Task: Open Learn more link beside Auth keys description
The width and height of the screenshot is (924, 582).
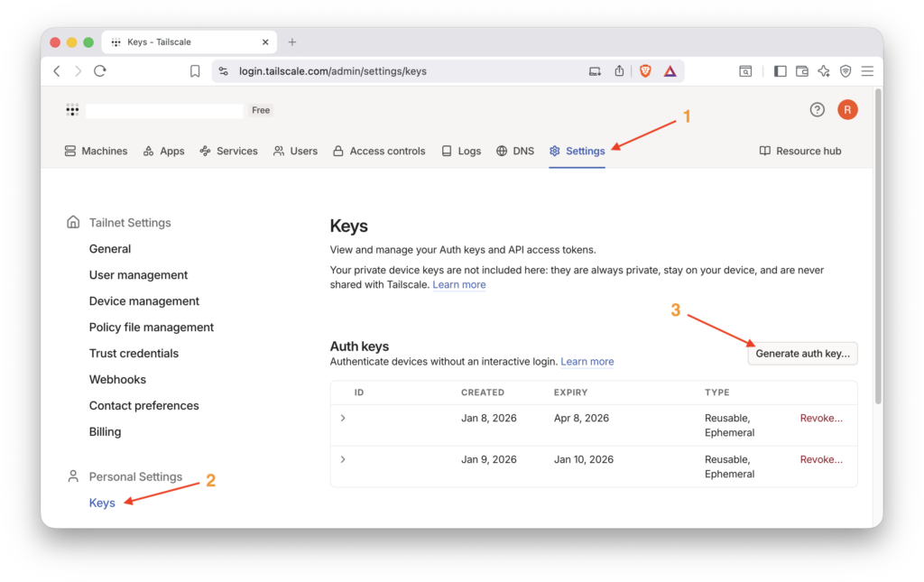Action: coord(587,362)
